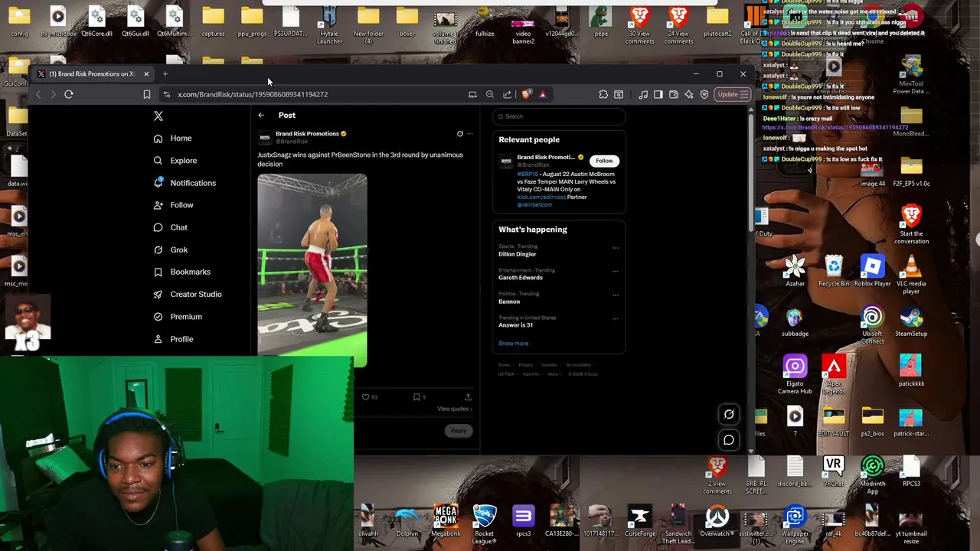Open the kick.com/adinross link
This screenshot has height=551, width=980.
click(541, 197)
